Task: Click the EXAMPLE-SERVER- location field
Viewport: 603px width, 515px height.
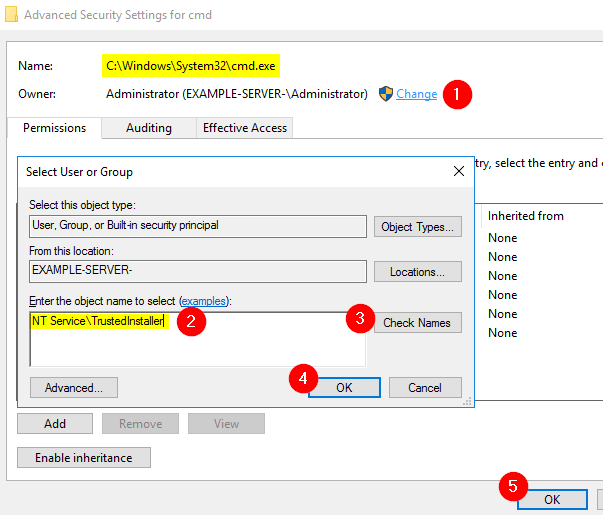Action: click(198, 271)
